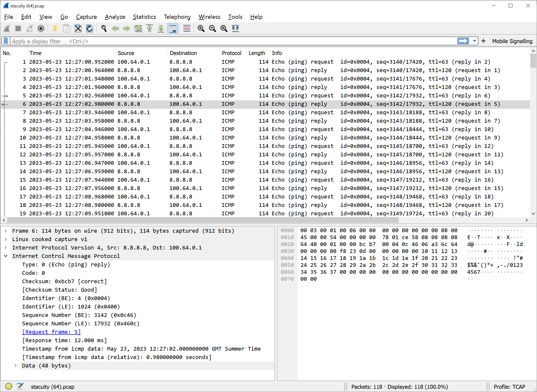
Task: Collapse Internet Control Message Protocol section
Action: point(6,256)
